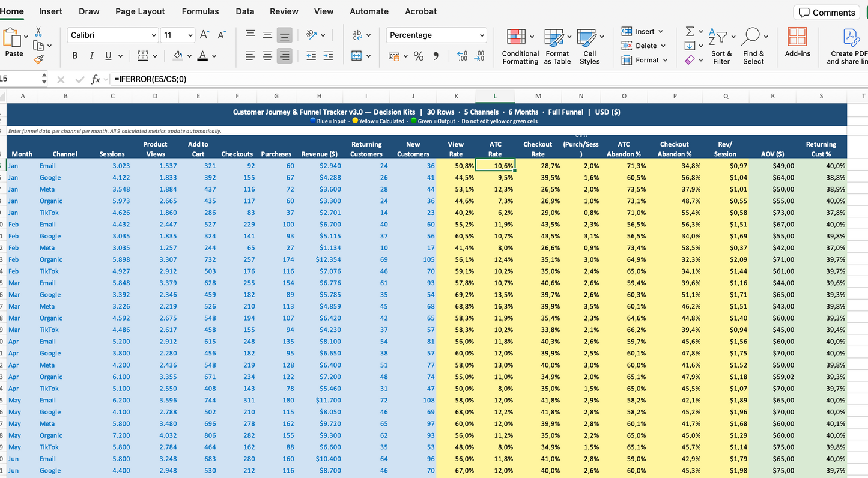This screenshot has height=478, width=868.
Task: Switch to the Data tab
Action: pyautogui.click(x=244, y=11)
